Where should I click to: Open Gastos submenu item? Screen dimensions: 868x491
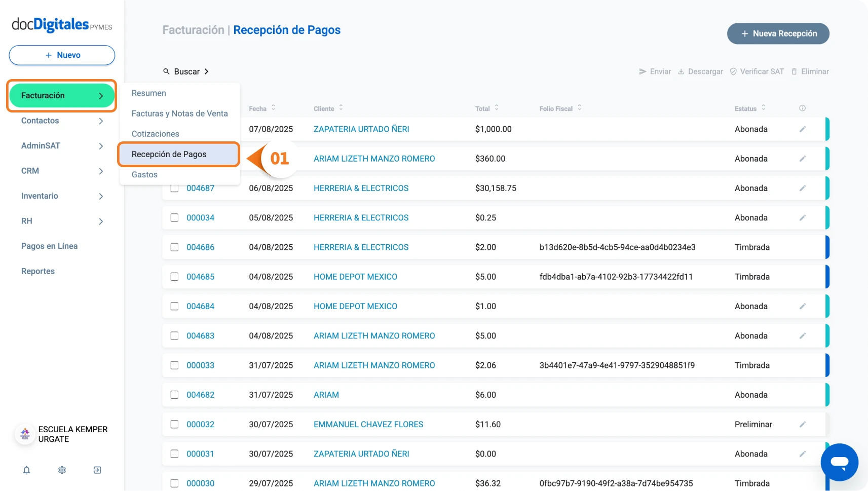coord(144,175)
